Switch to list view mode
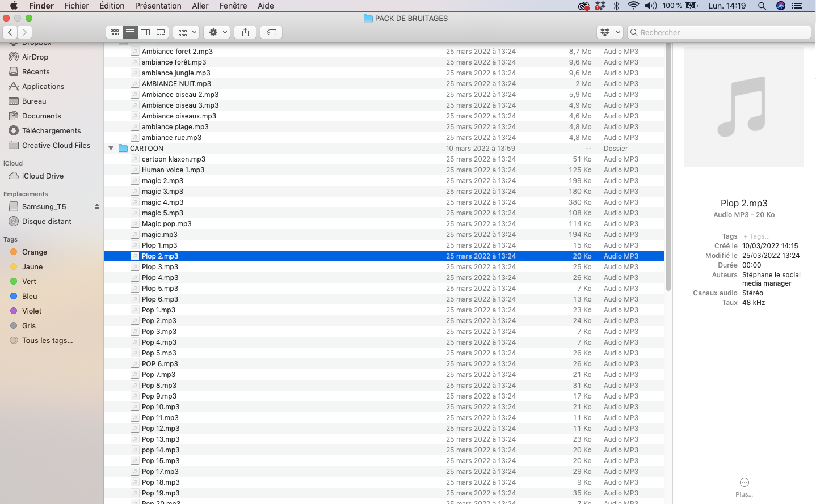 (x=130, y=32)
